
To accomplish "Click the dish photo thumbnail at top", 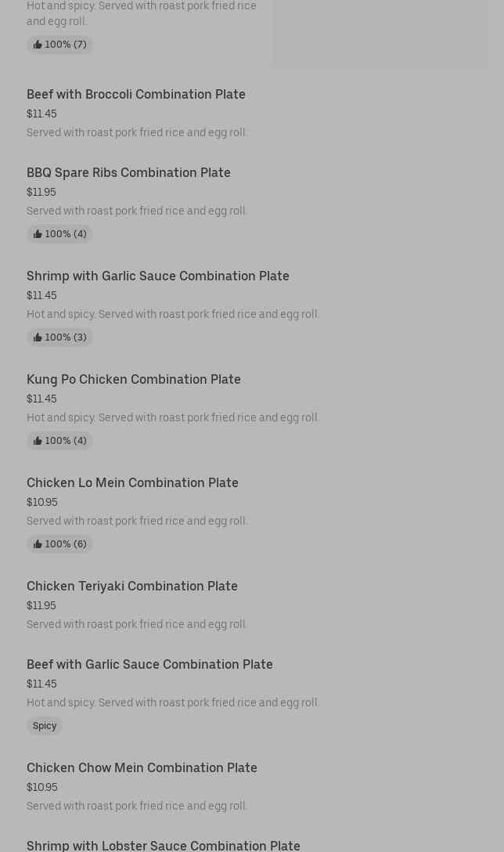I will click(x=380, y=33).
